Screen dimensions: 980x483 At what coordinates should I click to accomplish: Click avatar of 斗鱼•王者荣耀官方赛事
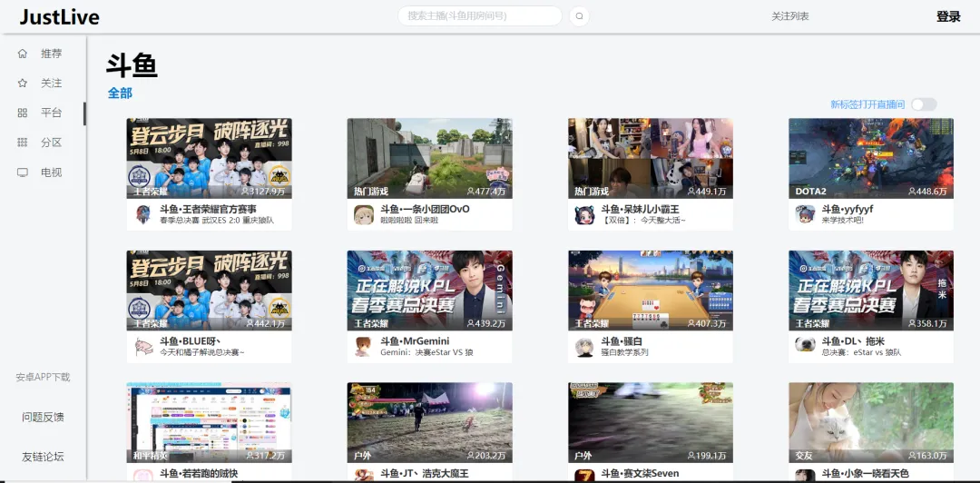pyautogui.click(x=143, y=214)
